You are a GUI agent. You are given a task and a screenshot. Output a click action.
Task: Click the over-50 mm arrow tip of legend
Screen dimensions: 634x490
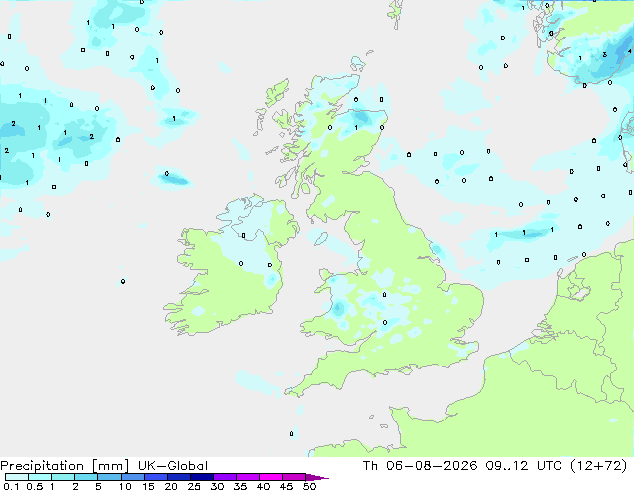317,477
